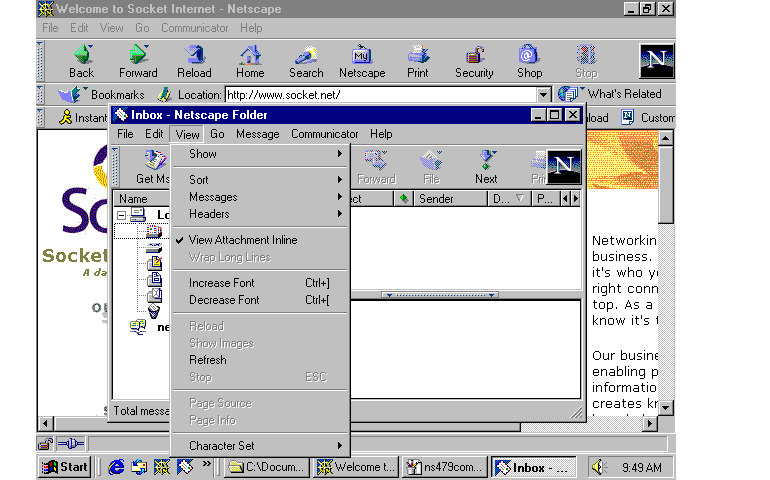Sort by the Date column header

[x=509, y=199]
